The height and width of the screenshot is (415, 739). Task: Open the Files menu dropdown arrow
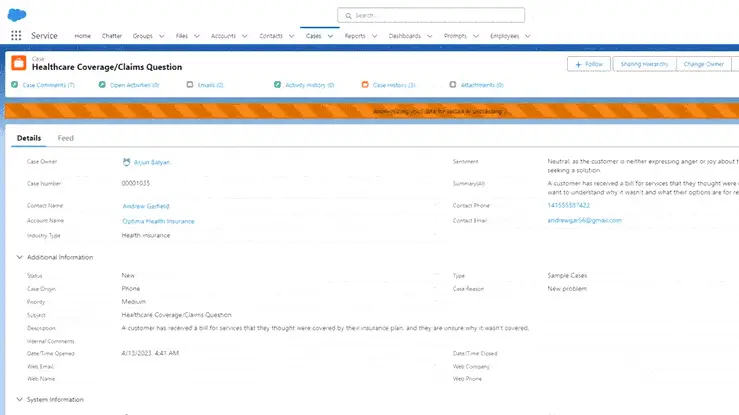click(197, 36)
